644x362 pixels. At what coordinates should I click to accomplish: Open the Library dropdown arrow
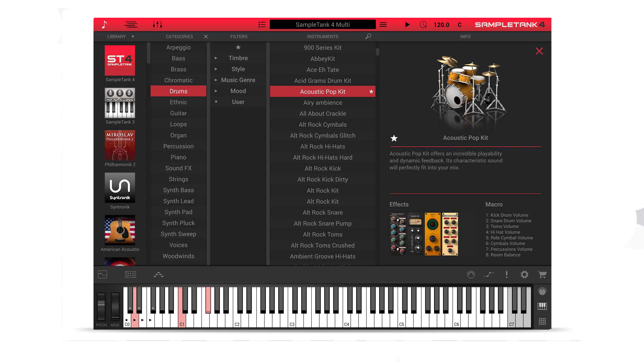click(x=133, y=37)
